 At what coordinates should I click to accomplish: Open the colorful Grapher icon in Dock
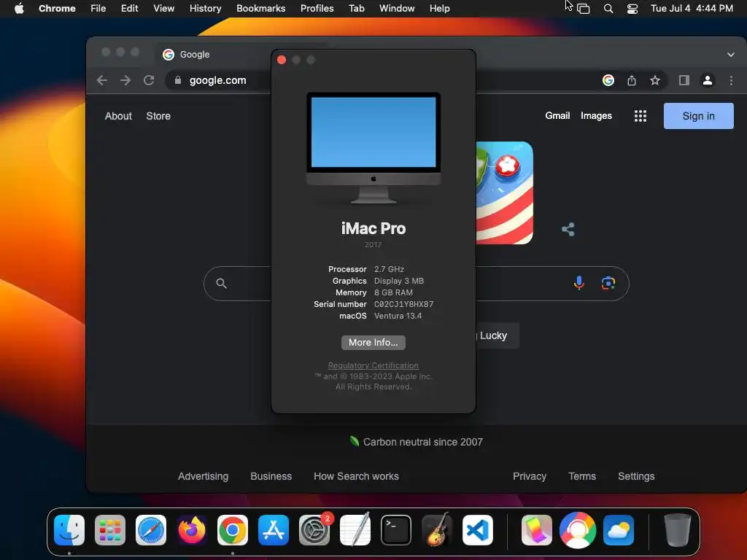pyautogui.click(x=537, y=530)
